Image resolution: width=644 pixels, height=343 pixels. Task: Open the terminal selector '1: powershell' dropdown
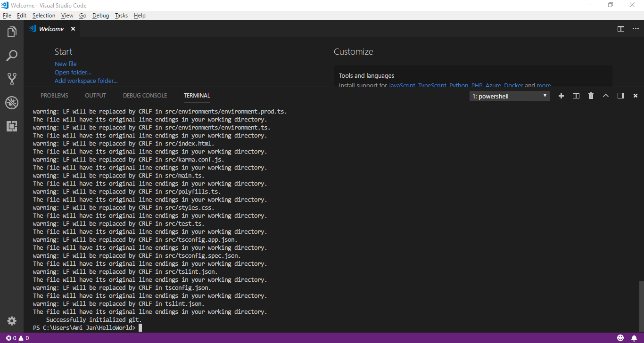pos(510,96)
